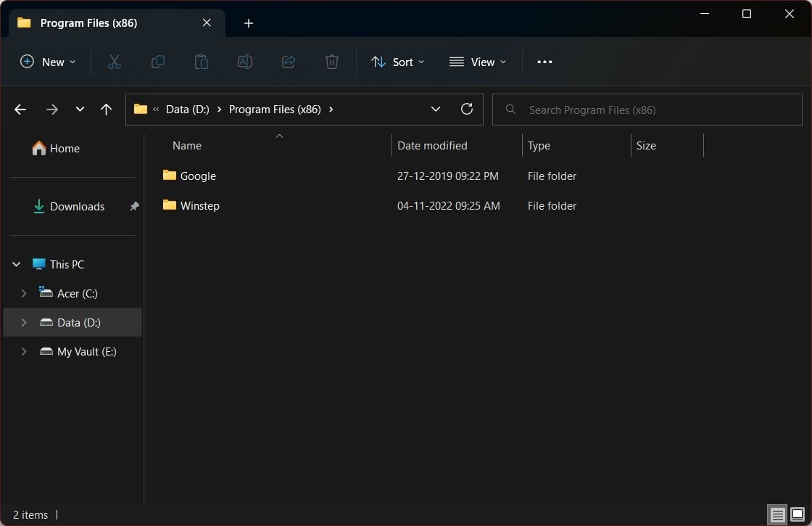Image resolution: width=812 pixels, height=526 pixels.
Task: Open the New item dropdown
Action: point(48,62)
